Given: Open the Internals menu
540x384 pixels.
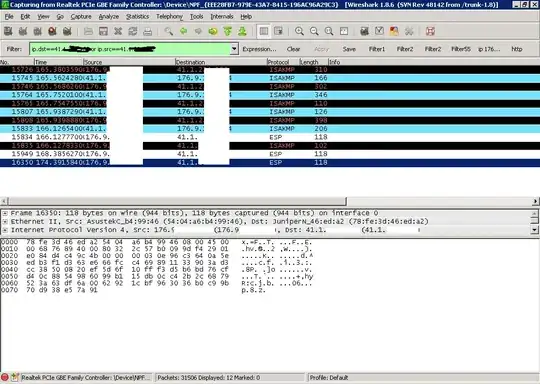Looking at the screenshot, I should coord(222,17).
